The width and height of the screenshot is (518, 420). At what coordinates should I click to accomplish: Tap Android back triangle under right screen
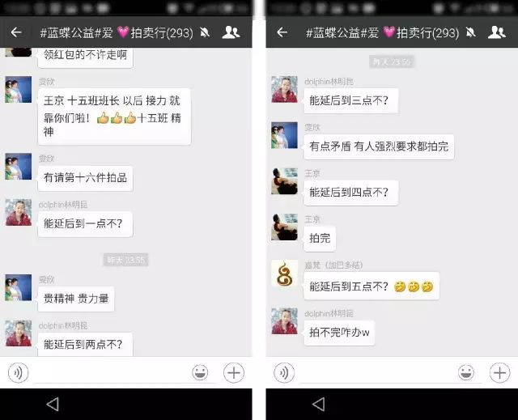click(319, 404)
